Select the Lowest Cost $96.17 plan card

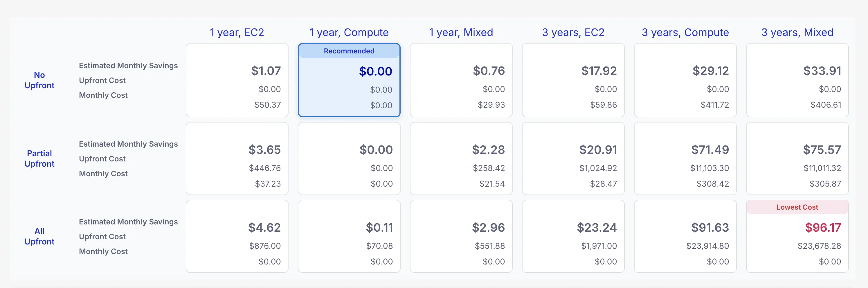coord(797,237)
